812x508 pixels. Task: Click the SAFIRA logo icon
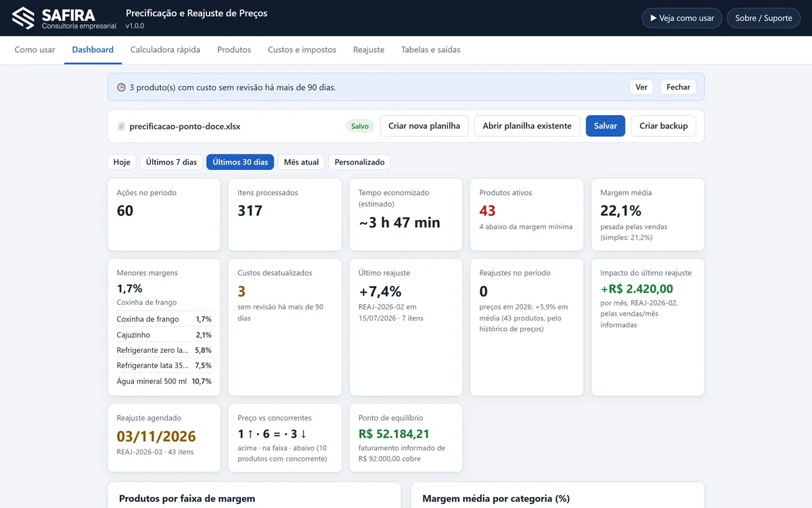coord(24,18)
